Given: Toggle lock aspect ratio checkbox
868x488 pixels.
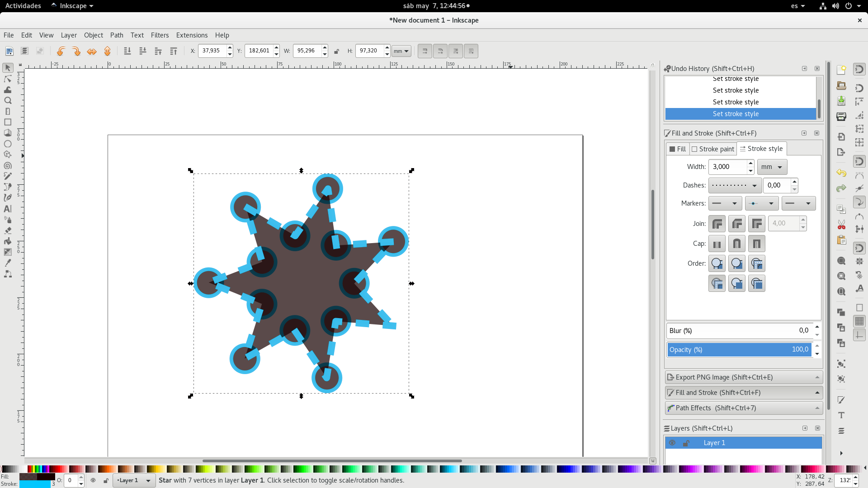Looking at the screenshot, I should click(337, 51).
